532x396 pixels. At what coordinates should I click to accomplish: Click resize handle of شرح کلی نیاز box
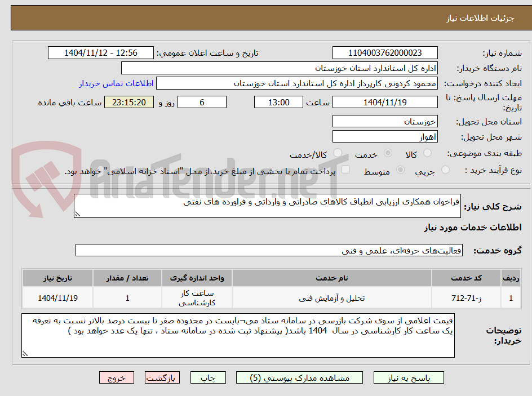78,214
